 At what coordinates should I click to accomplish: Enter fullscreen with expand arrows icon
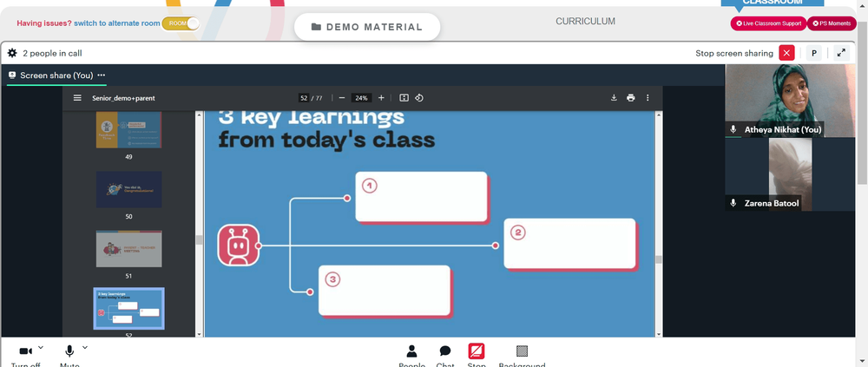click(841, 53)
